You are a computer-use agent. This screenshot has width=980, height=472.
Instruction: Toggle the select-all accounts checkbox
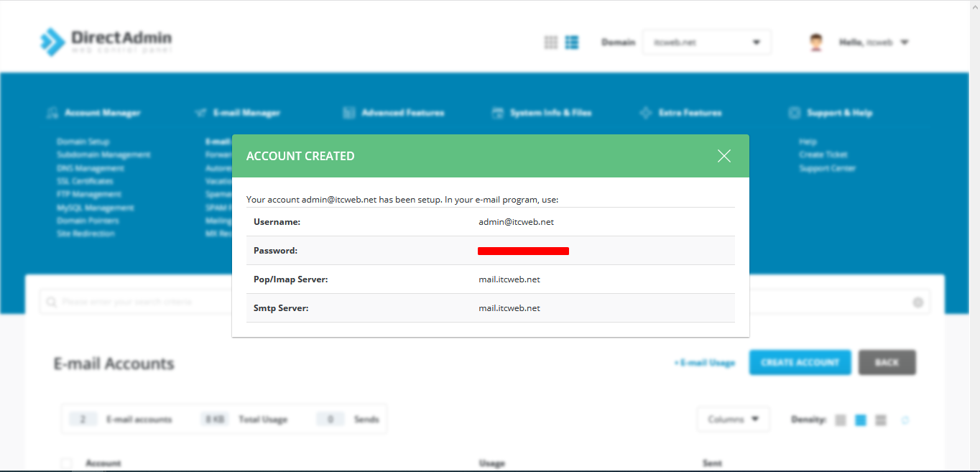tap(65, 463)
